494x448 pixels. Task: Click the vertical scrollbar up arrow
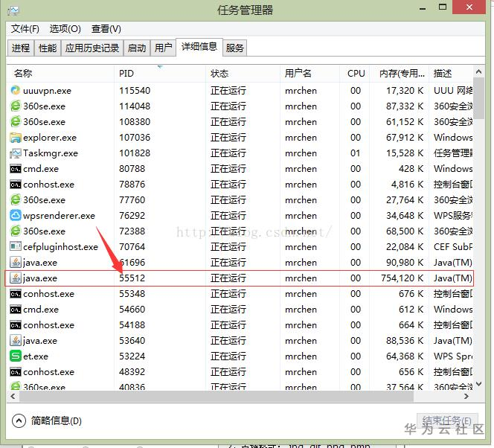click(x=479, y=72)
